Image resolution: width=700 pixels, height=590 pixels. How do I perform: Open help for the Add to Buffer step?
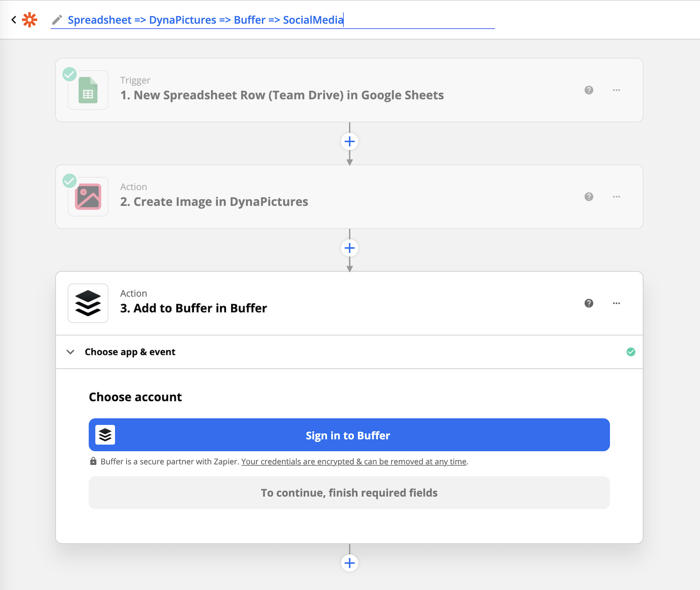point(589,303)
